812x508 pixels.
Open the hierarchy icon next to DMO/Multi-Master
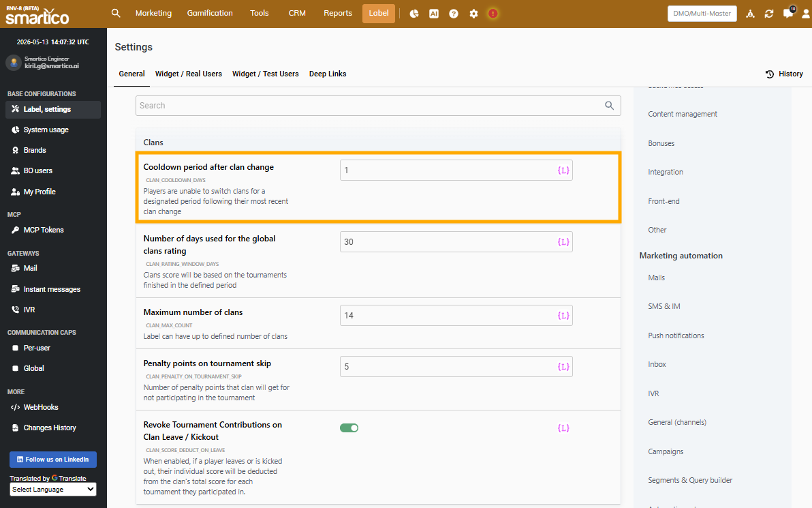tap(750, 14)
